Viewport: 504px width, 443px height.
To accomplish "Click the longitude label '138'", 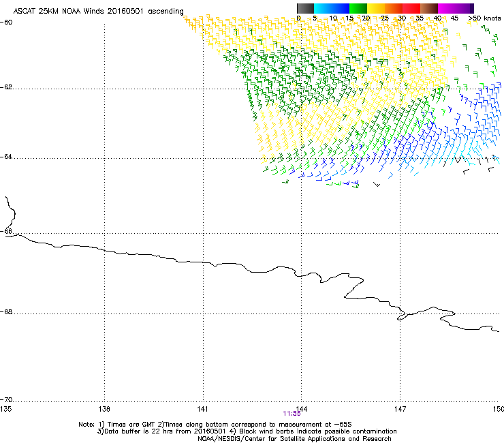I will 104,409.
